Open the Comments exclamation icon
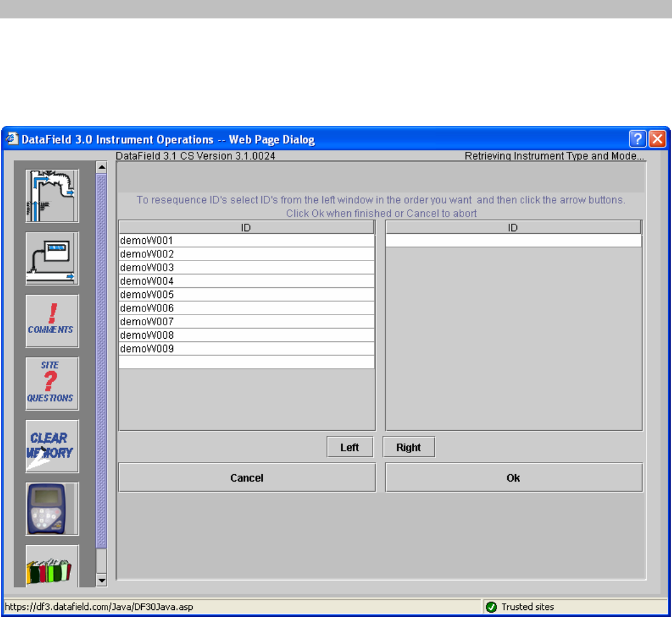The height and width of the screenshot is (617, 672). tap(52, 321)
